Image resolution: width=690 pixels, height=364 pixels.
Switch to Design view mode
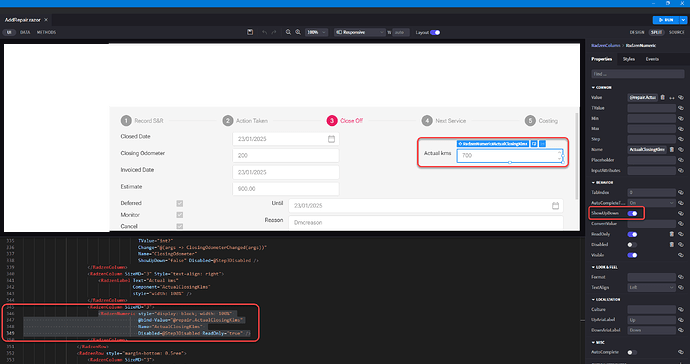pyautogui.click(x=637, y=32)
